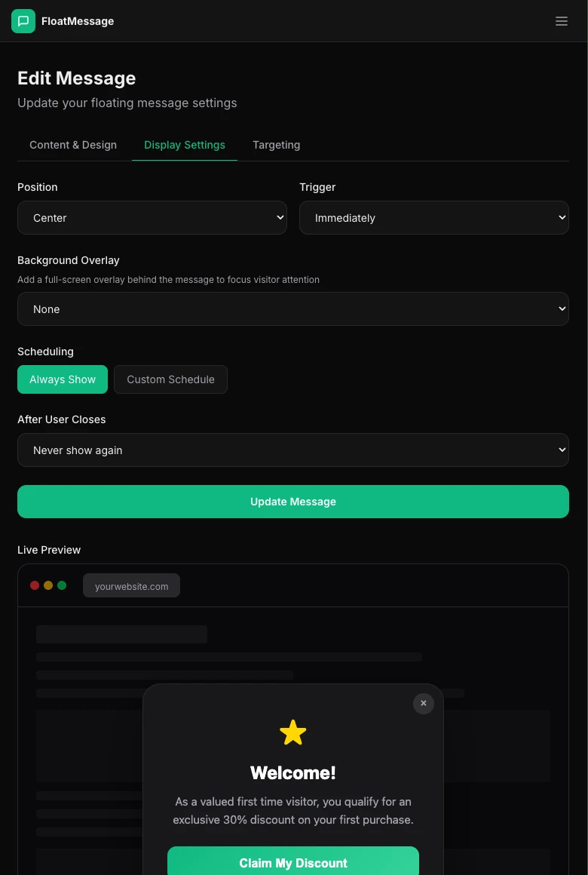Enable the Always Show scheduling option
This screenshot has width=588, height=875.
[63, 379]
